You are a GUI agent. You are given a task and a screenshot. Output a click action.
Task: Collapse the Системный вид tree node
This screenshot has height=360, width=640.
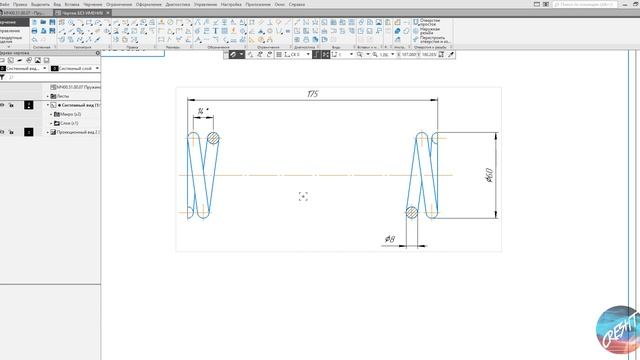48,105
